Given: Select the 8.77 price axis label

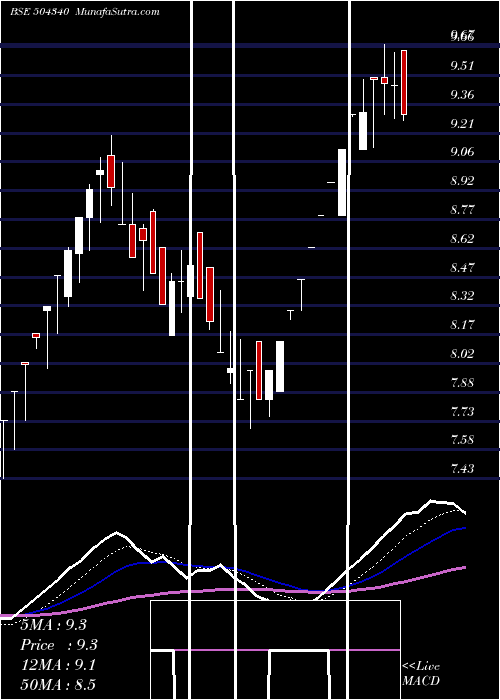Looking at the screenshot, I should [x=462, y=210].
